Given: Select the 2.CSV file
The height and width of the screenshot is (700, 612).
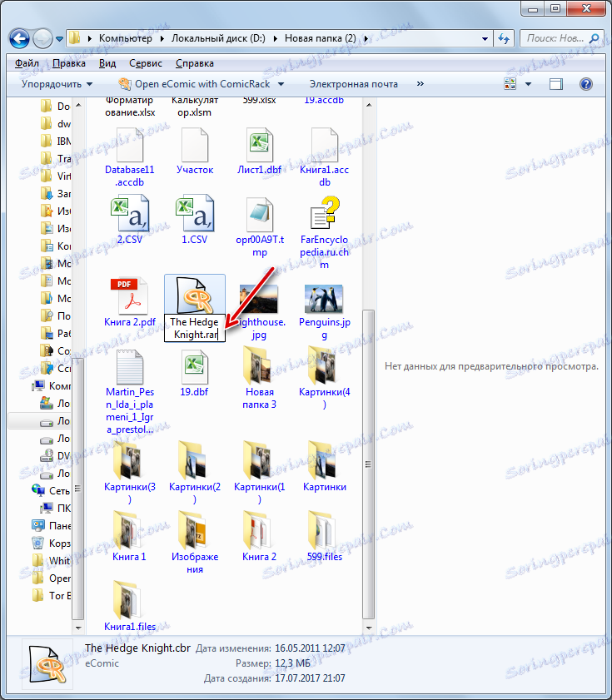Looking at the screenshot, I should tap(130, 220).
